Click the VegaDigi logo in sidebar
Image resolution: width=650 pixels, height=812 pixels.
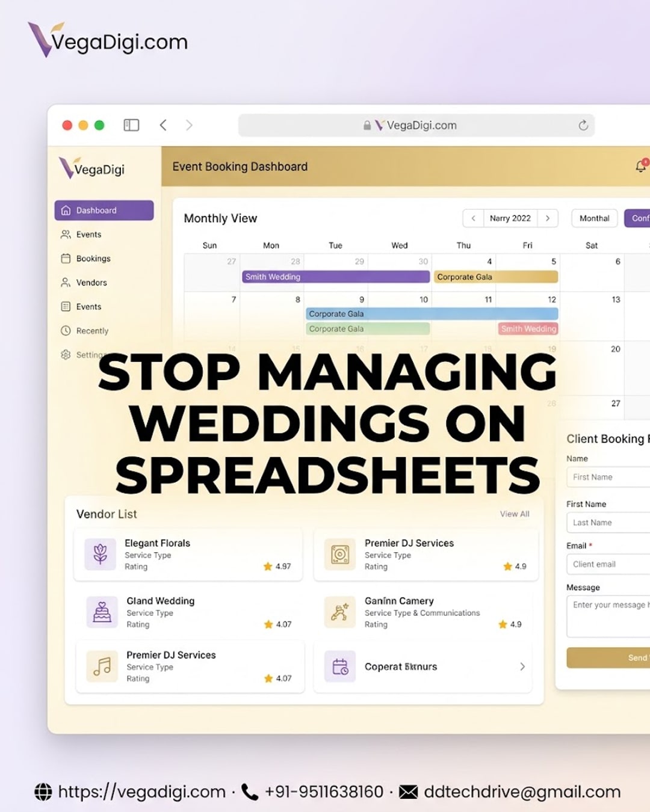tap(91, 168)
